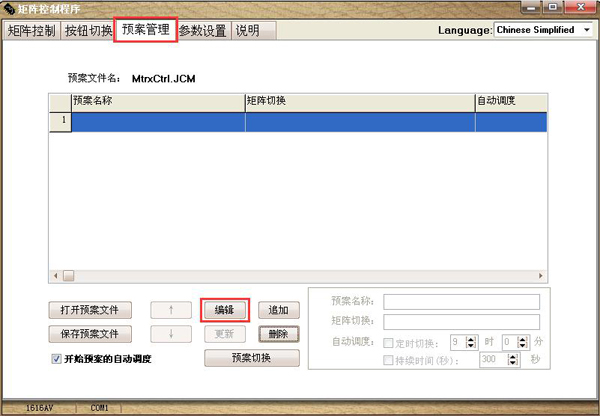Click the 预案名称 column header

[158, 102]
